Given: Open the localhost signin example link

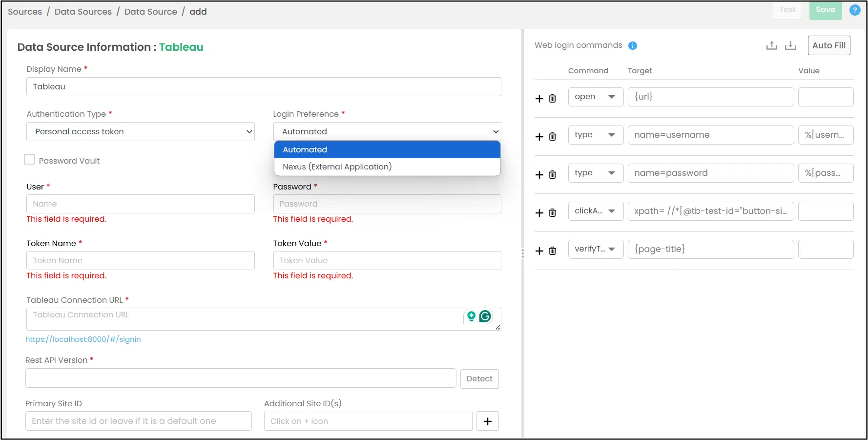Looking at the screenshot, I should tap(83, 339).
